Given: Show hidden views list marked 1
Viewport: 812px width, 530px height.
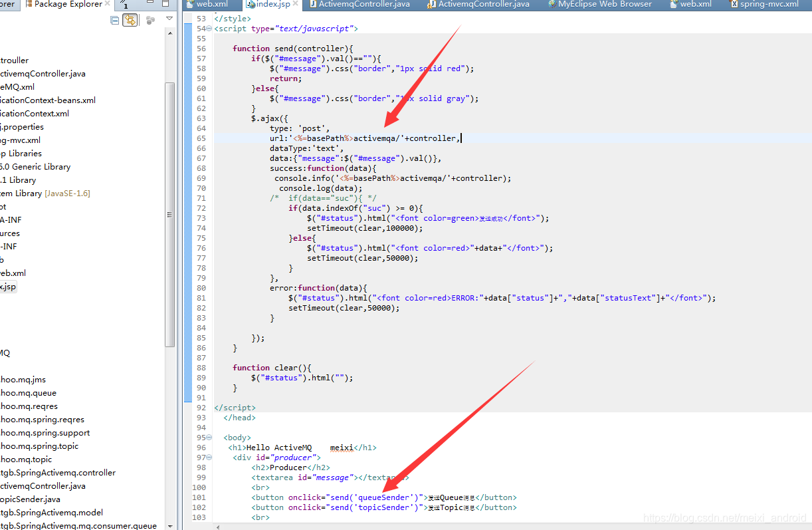Looking at the screenshot, I should tap(124, 5).
